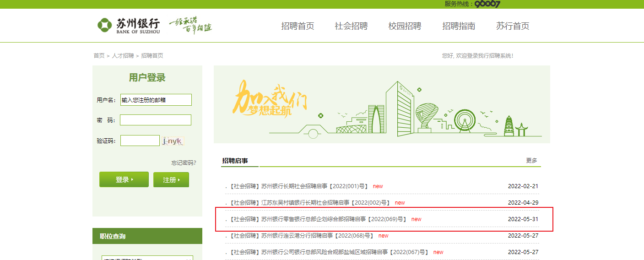Click the date 2022-02-21
This screenshot has width=644, height=260.
pos(523,186)
